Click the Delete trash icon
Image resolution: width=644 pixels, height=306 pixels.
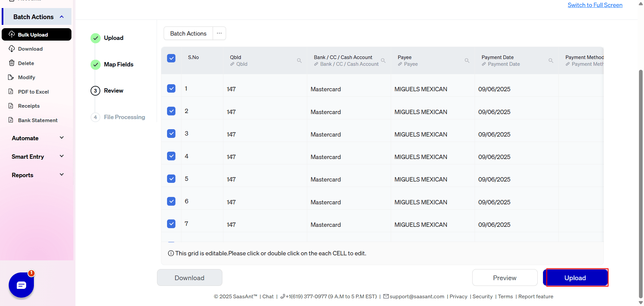click(12, 63)
